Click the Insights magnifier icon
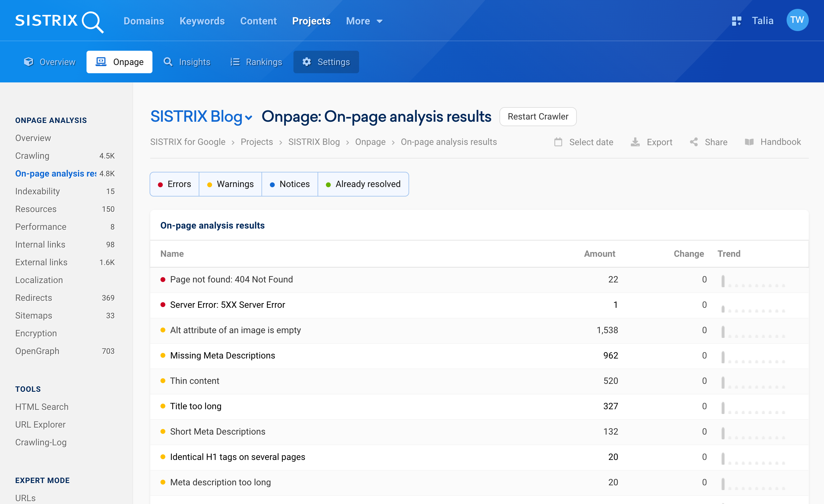Image resolution: width=824 pixels, height=504 pixels. click(168, 62)
